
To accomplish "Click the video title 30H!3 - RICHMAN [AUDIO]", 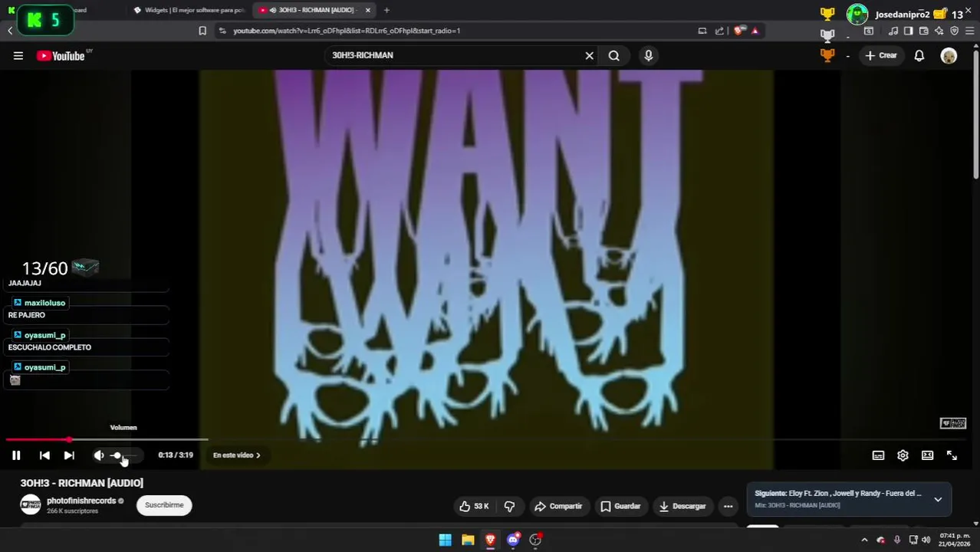I will (82, 483).
